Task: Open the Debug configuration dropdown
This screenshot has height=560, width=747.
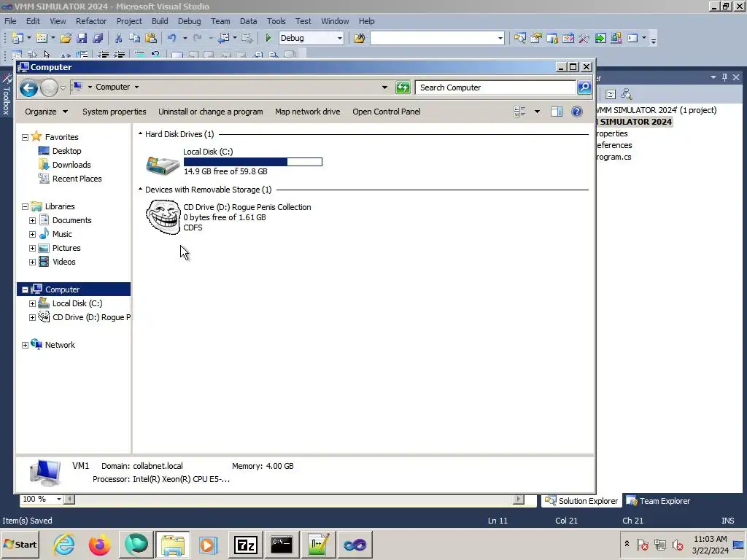Action: (340, 38)
